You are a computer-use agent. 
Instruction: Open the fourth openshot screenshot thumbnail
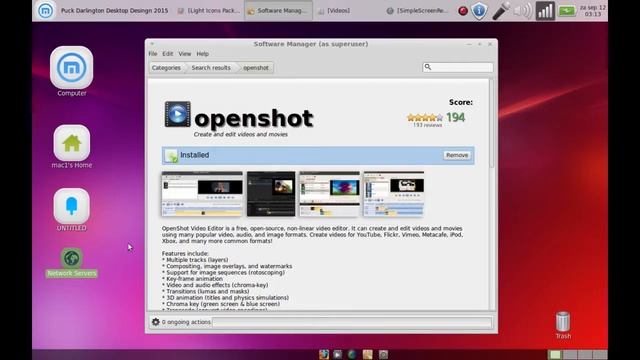pos(393,194)
